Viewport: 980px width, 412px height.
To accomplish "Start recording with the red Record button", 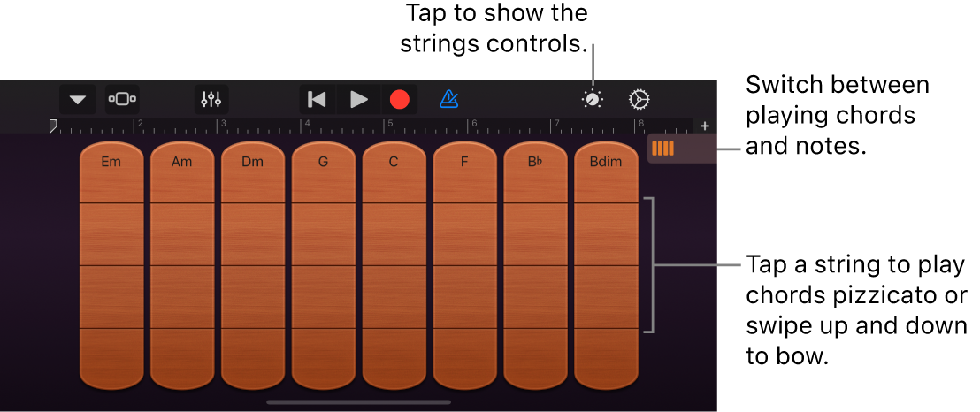I will coord(400,99).
